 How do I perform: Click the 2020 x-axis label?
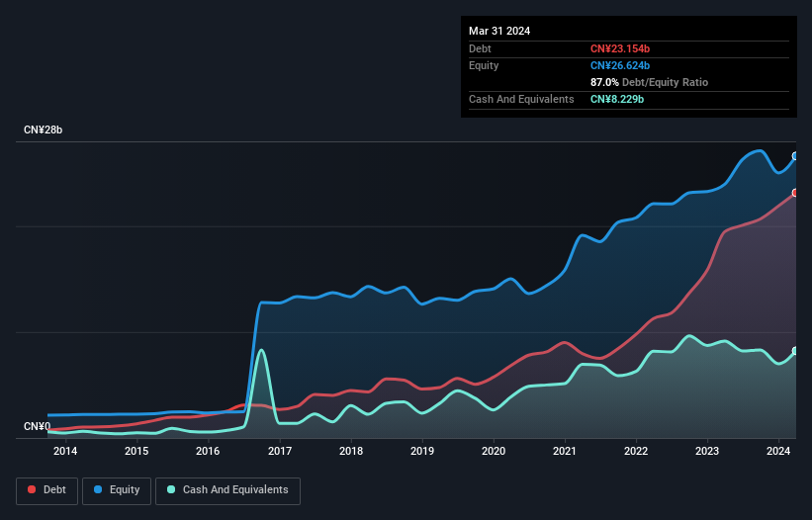[x=494, y=451]
